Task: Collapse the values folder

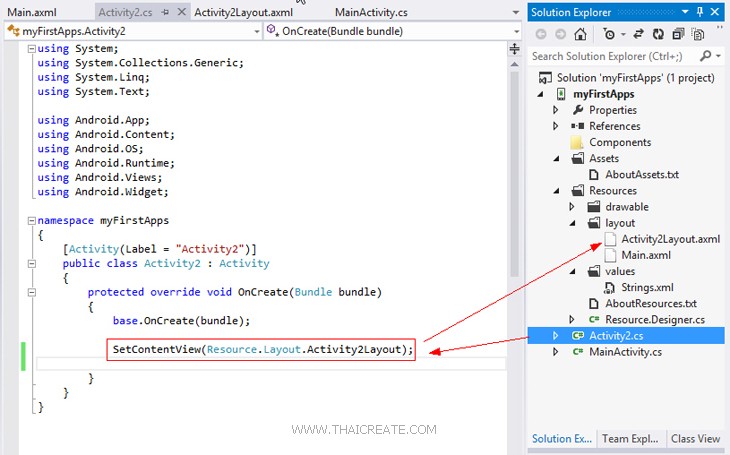Action: [573, 272]
